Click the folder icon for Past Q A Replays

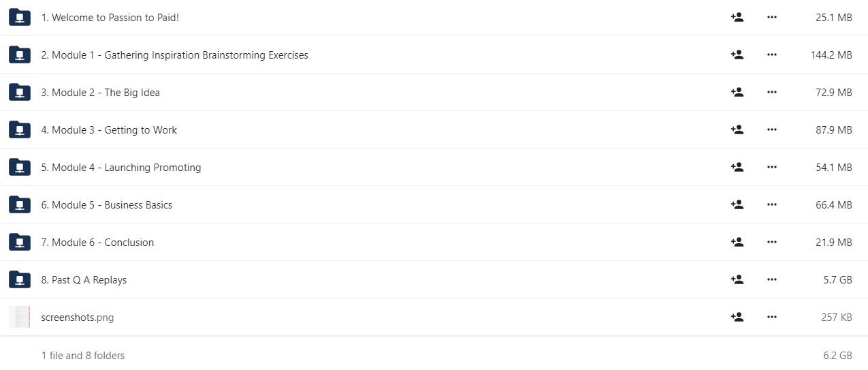tap(20, 279)
